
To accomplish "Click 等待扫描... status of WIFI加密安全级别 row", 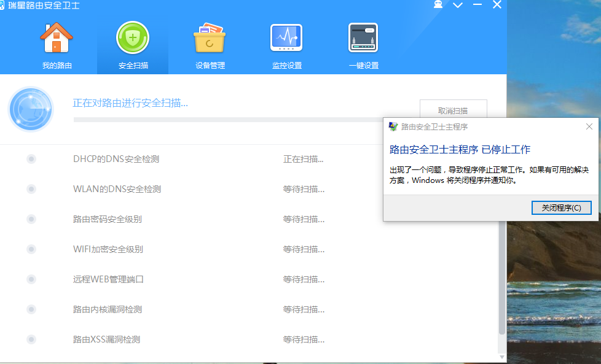I will (304, 249).
